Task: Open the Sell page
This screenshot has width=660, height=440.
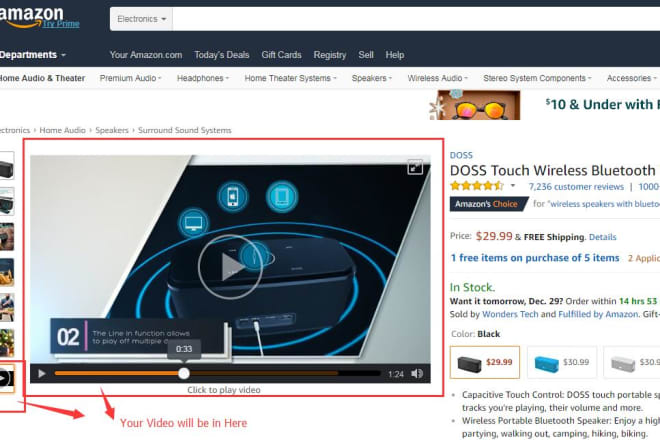Action: (x=366, y=55)
